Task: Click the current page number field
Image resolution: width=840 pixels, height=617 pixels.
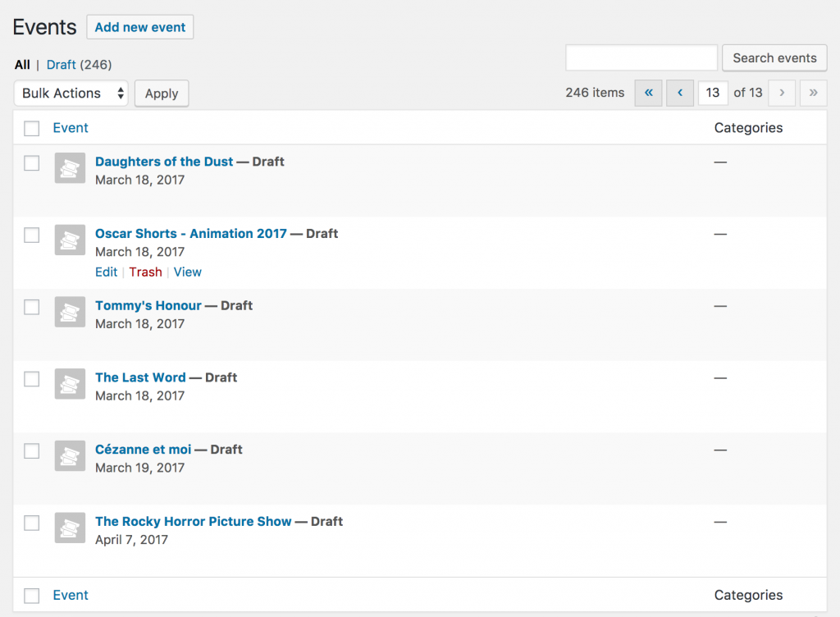Action: click(x=713, y=93)
